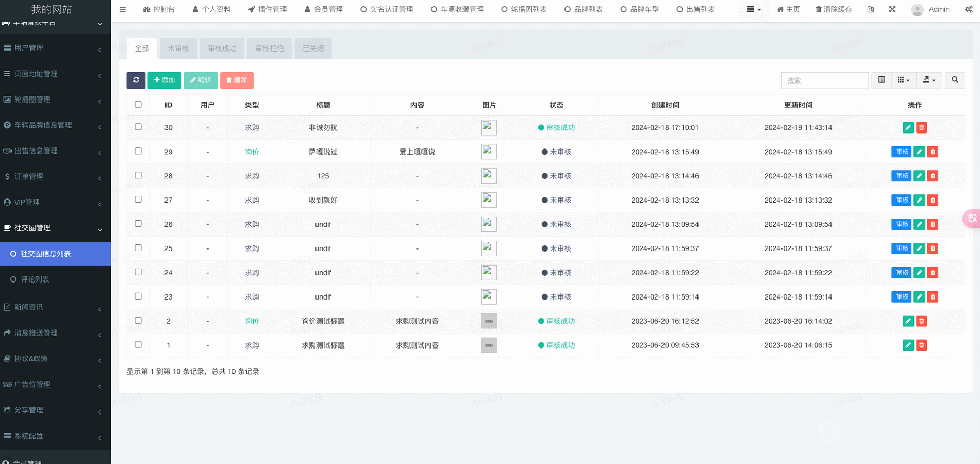
Task: Click the green 添加 button
Action: (x=164, y=80)
